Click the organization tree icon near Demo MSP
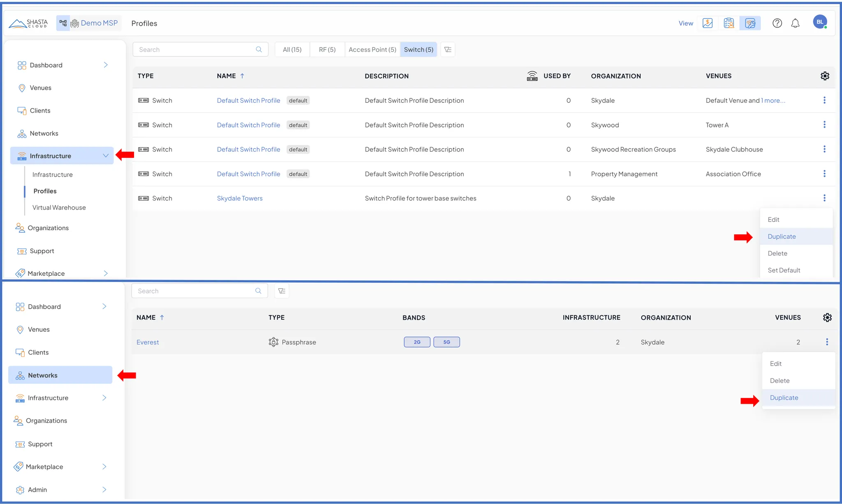Image resolution: width=842 pixels, height=504 pixels. click(63, 23)
